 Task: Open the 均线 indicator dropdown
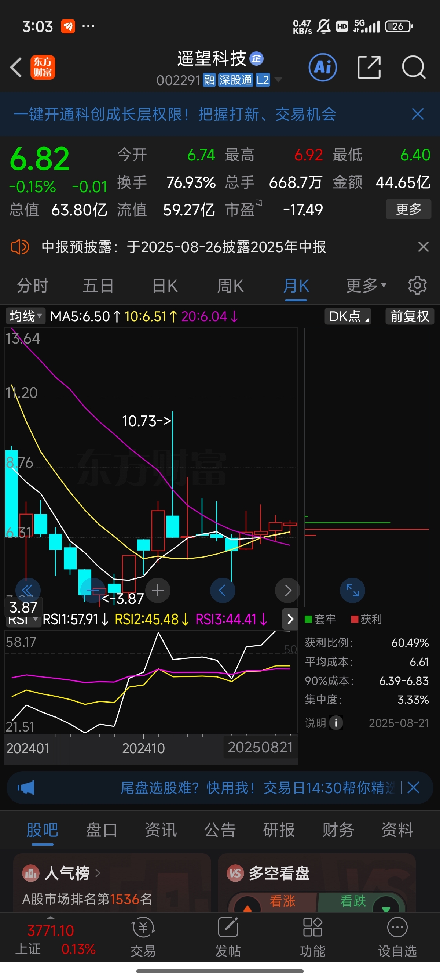click(x=25, y=316)
